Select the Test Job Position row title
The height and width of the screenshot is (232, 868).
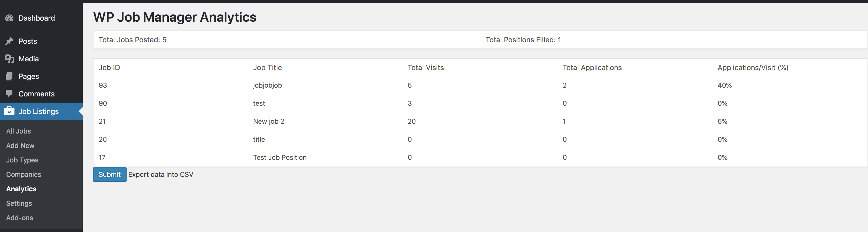click(x=280, y=157)
